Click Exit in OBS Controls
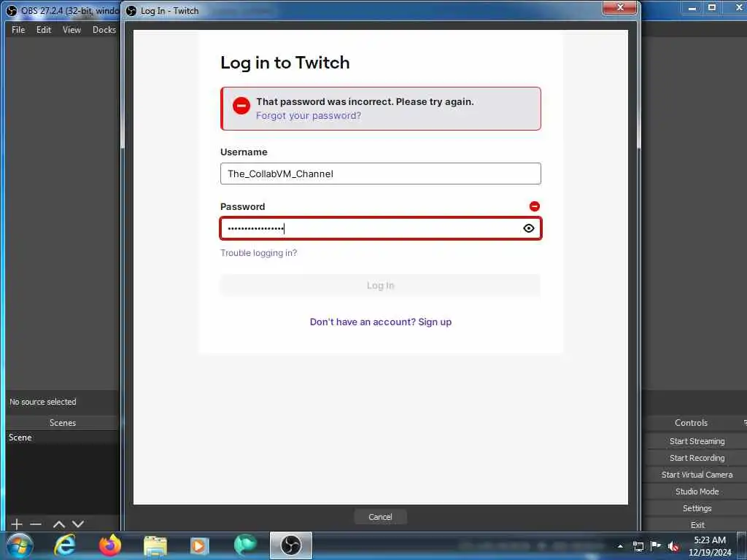This screenshot has width=747, height=560. point(697,524)
